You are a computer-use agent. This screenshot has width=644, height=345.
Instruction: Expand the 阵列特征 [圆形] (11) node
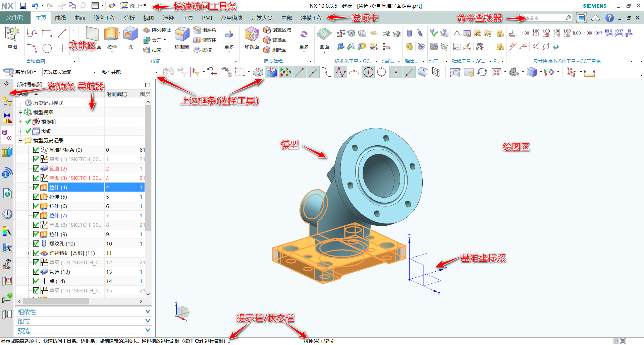click(28, 253)
